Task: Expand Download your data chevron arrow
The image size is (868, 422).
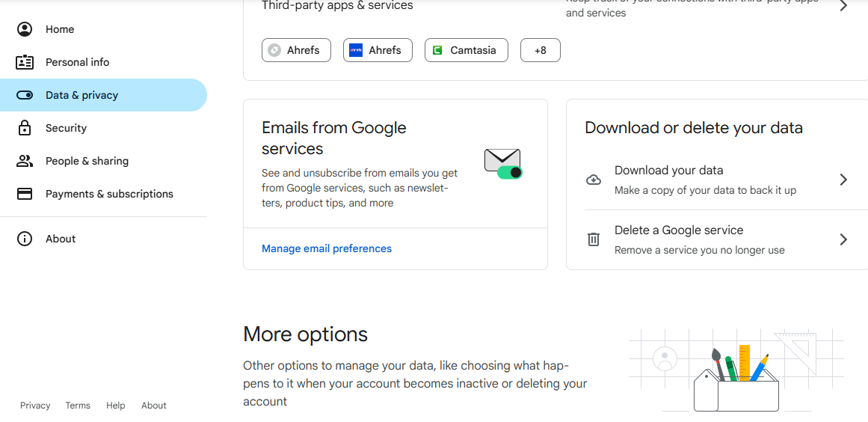Action: 843,180
